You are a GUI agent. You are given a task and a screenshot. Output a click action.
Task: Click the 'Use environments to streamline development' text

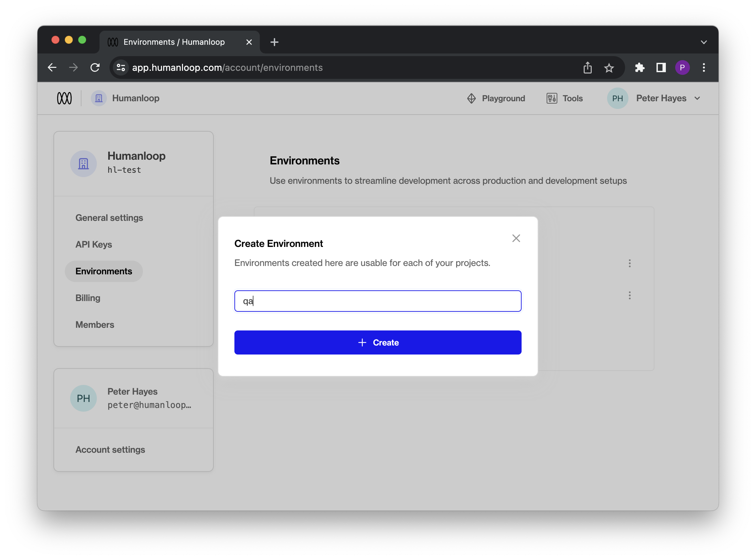[448, 181]
